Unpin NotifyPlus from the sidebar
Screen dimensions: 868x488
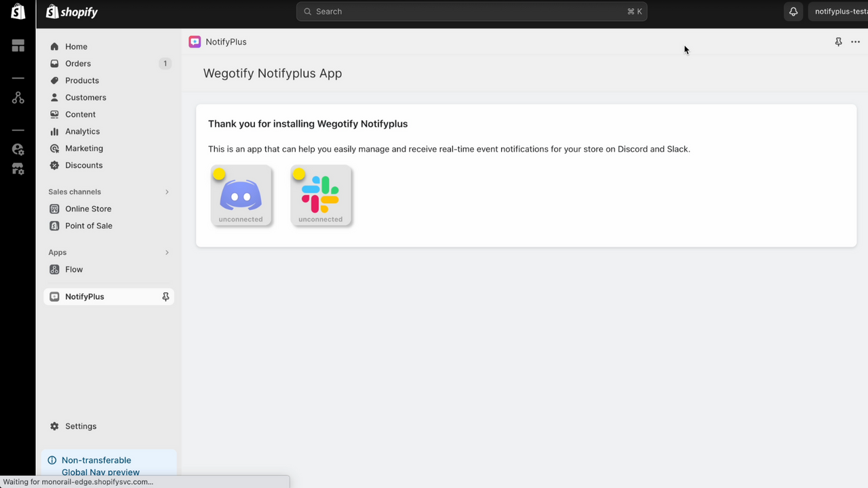(165, 297)
